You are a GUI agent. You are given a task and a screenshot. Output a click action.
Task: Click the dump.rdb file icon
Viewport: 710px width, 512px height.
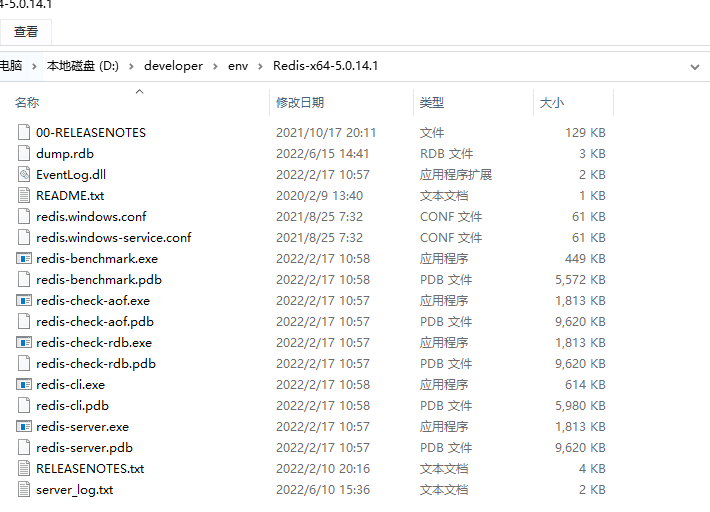(24, 153)
